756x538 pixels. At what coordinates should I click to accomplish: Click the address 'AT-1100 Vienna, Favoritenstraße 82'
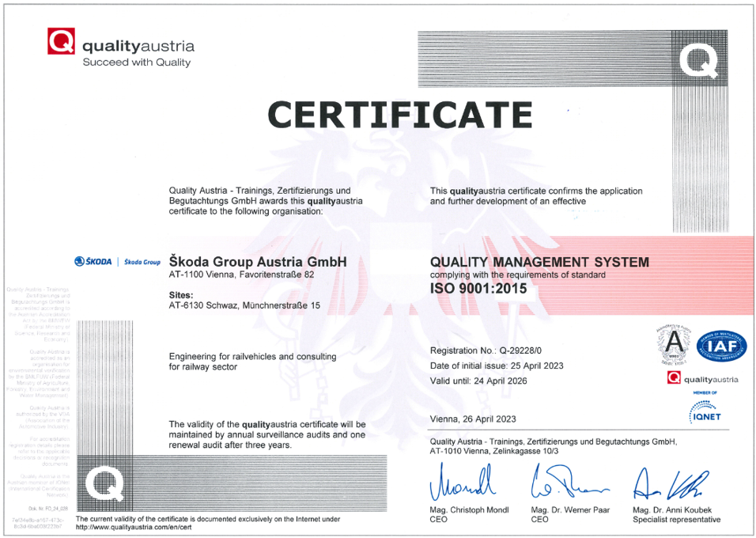click(x=241, y=275)
